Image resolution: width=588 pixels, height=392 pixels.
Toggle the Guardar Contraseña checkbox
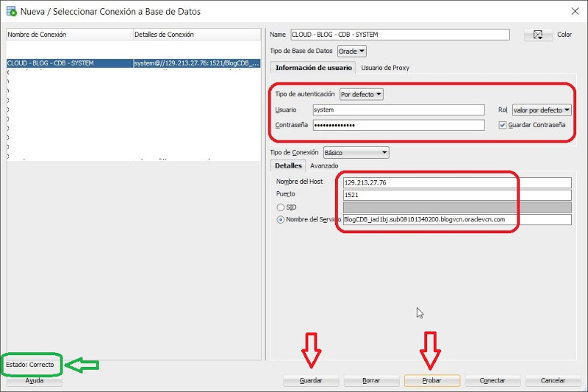pos(503,125)
